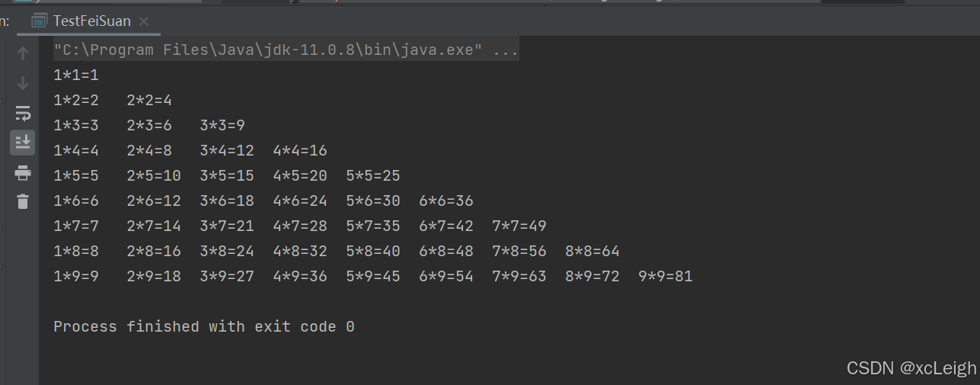Viewport: 980px width, 385px height.
Task: Toggle soft-wrap for console output
Action: coord(23,114)
